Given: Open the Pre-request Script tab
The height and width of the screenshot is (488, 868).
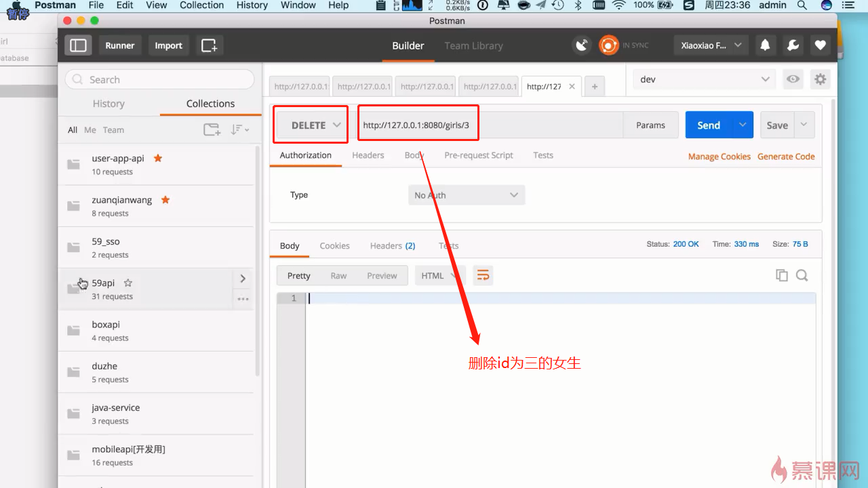Looking at the screenshot, I should [479, 155].
